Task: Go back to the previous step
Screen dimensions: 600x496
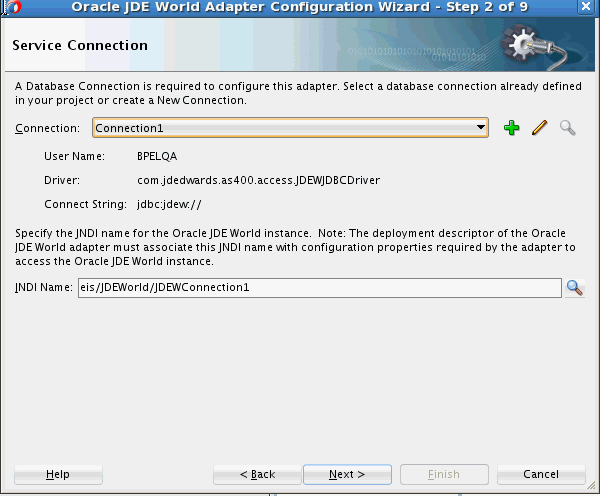Action: tap(257, 475)
